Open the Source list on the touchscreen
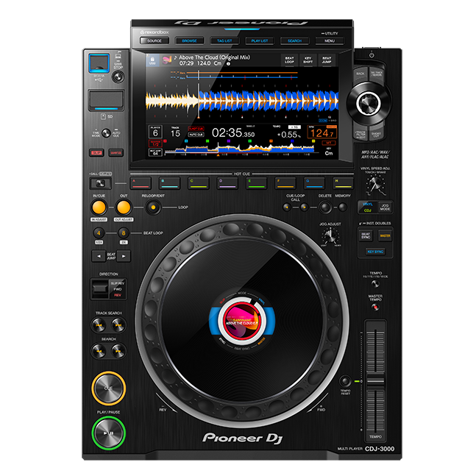 [x=154, y=41]
